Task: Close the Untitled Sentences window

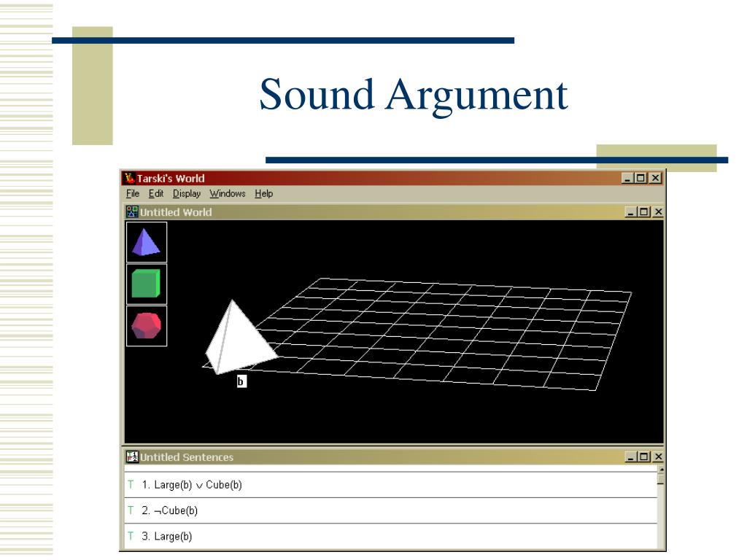Action: (658, 456)
